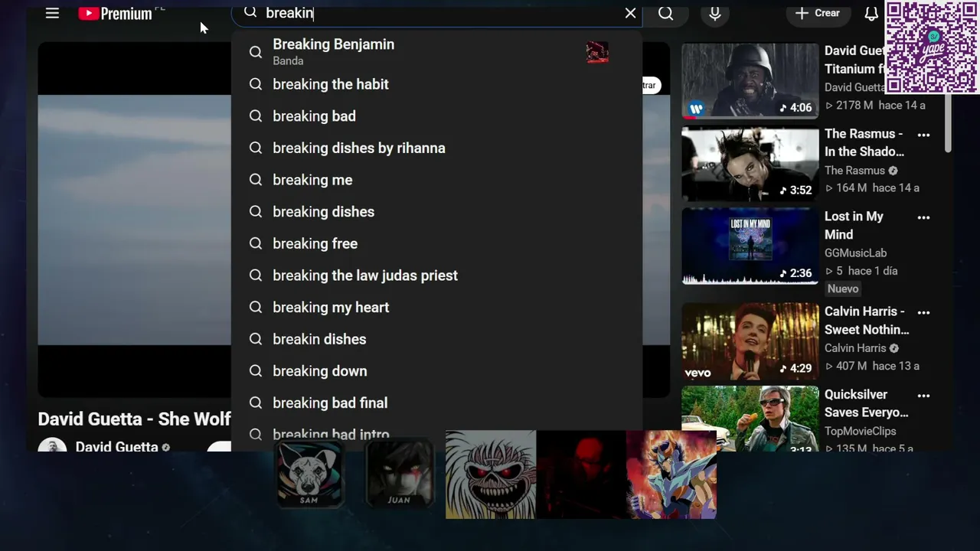Pick the "breaking bad intro" suggestion
The height and width of the screenshot is (551, 980).
pyautogui.click(x=436, y=435)
